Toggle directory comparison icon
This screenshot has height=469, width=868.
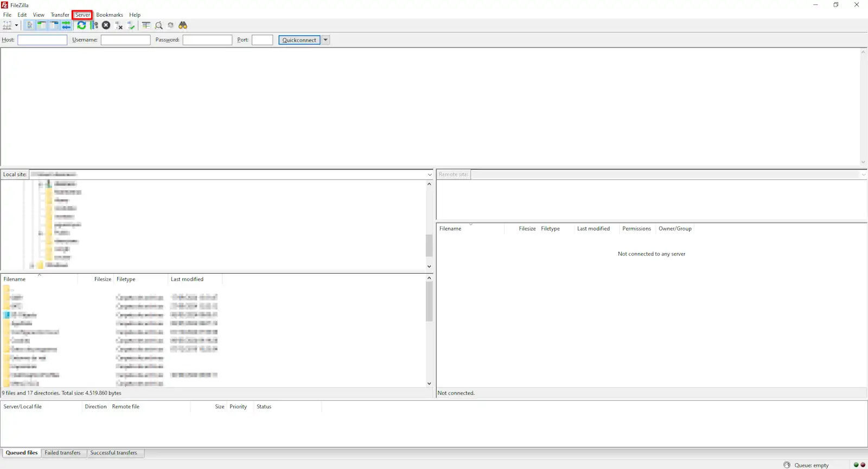tap(158, 25)
